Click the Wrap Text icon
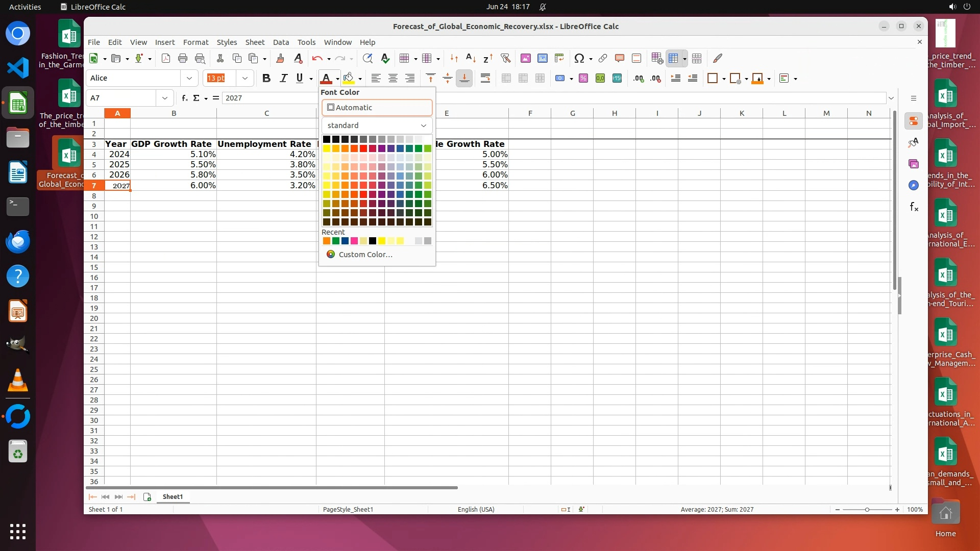This screenshot has width=980, height=551. click(x=485, y=78)
